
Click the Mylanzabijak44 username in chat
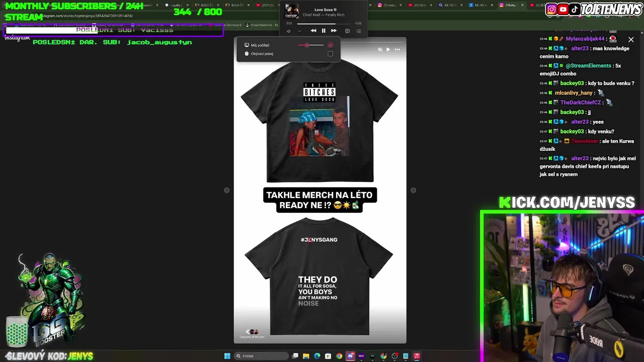coord(585,39)
